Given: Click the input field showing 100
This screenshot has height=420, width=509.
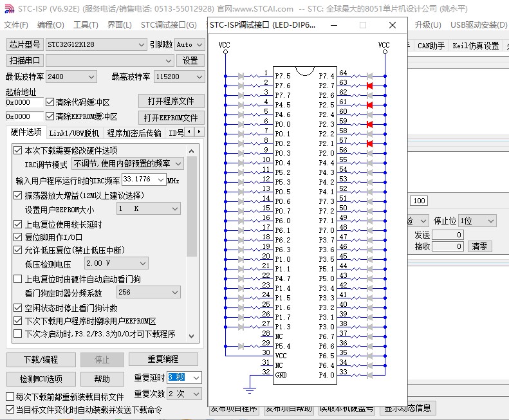Looking at the screenshot, I should coord(419,201).
